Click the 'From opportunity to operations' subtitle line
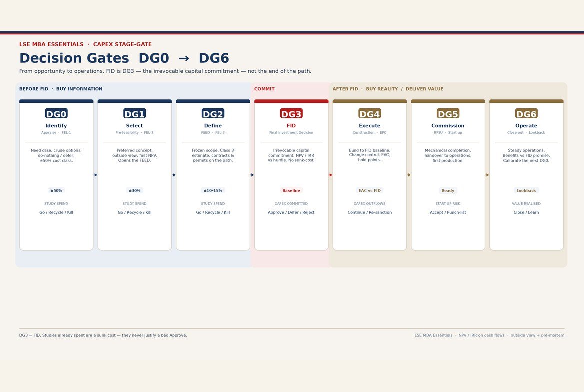Screen dimensions: 584x392 tap(165, 71)
